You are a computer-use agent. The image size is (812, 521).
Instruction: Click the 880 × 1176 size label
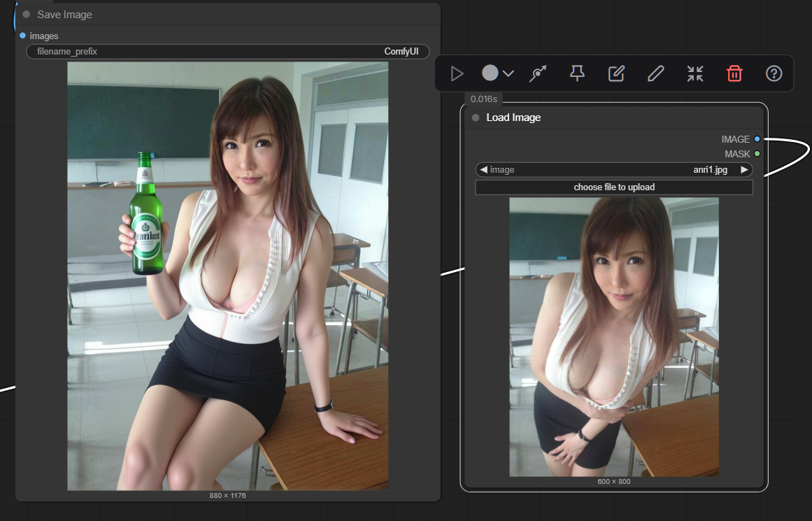pyautogui.click(x=228, y=496)
